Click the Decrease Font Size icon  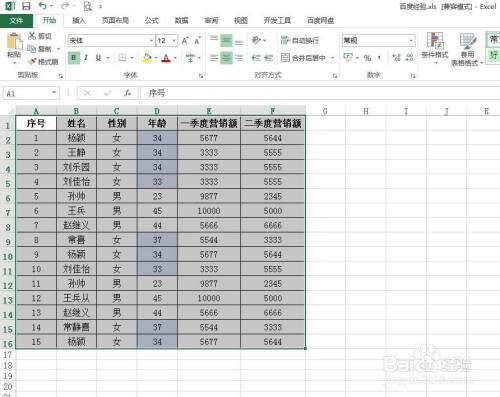point(197,41)
